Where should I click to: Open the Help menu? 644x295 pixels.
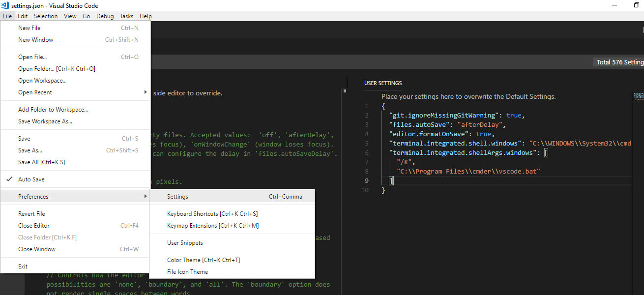pos(146,16)
